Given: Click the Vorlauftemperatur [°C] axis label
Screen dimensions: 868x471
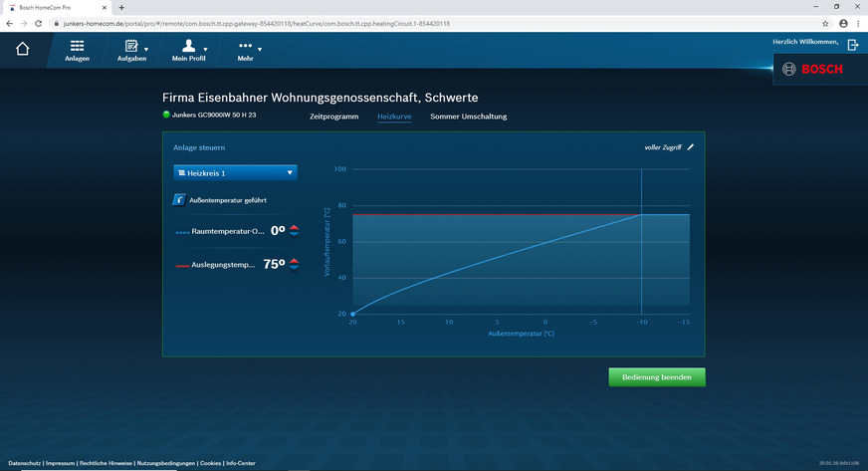Looking at the screenshot, I should (x=326, y=242).
